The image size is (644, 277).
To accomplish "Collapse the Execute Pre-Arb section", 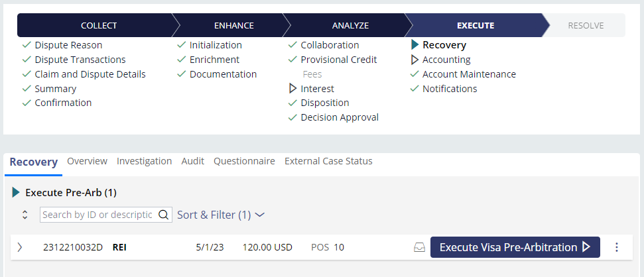I will coord(17,193).
